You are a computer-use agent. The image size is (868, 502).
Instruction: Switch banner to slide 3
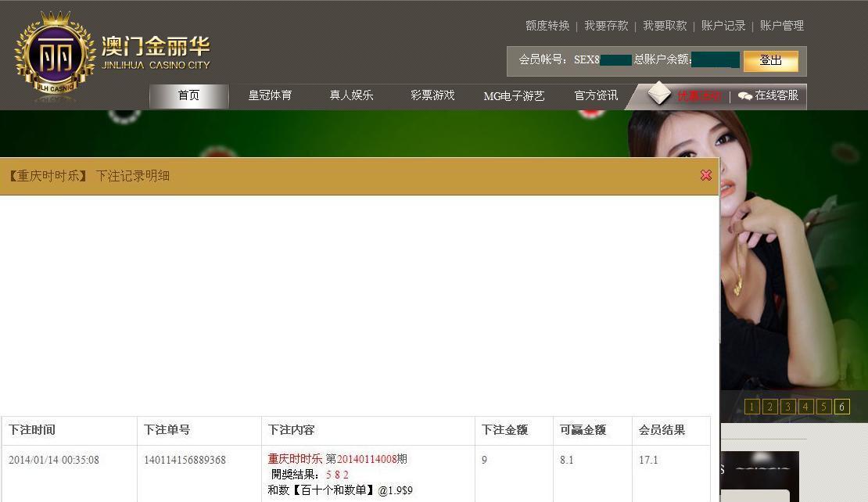[787, 407]
